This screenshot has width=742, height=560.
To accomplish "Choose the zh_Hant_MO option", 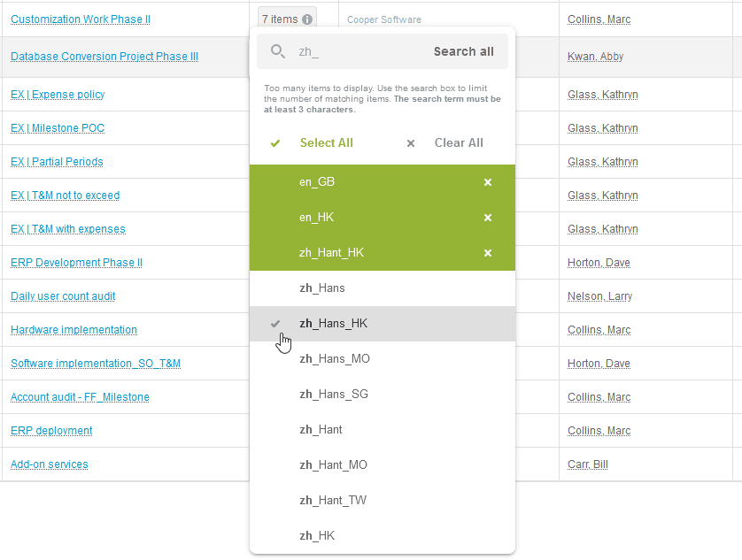I will click(x=383, y=465).
